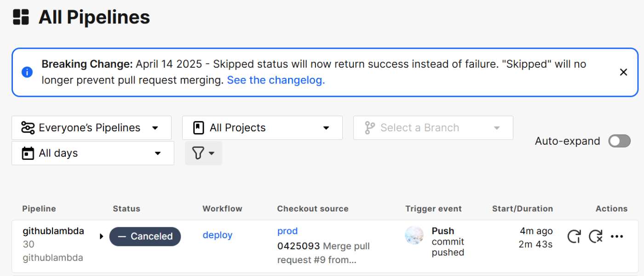Click the All Pipelines dashboard icon
644x276 pixels.
[21, 17]
